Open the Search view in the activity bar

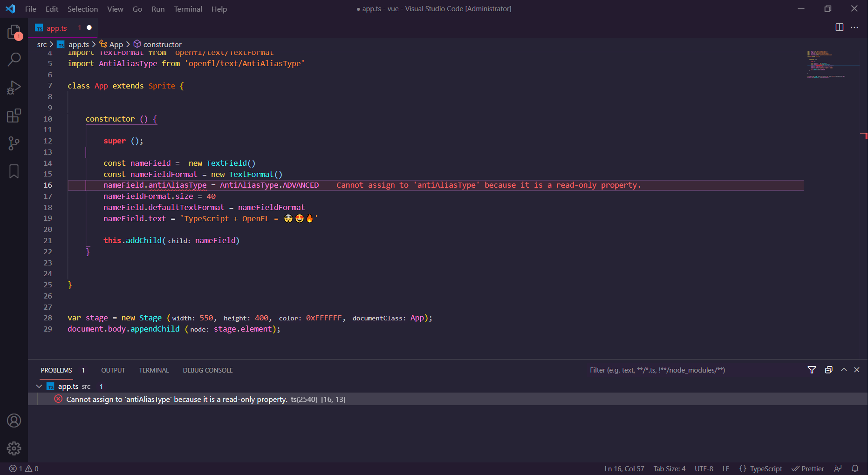click(x=14, y=59)
